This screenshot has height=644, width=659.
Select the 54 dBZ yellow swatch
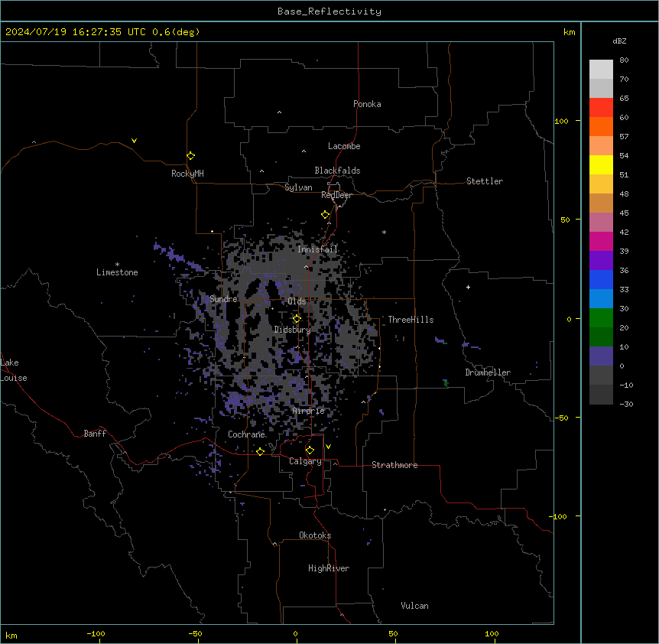601,164
